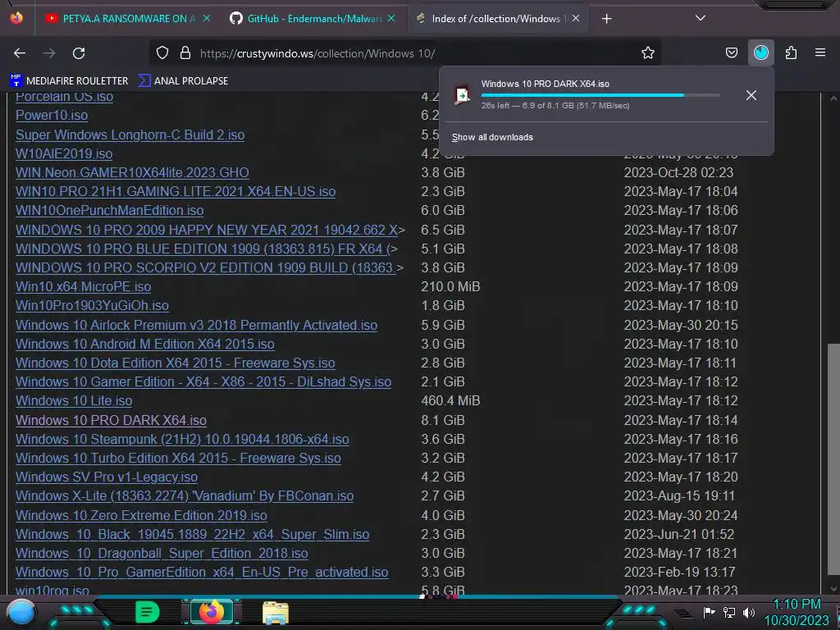Viewport: 840px width, 630px height.
Task: Open tracking protection shield icon
Action: click(x=162, y=53)
